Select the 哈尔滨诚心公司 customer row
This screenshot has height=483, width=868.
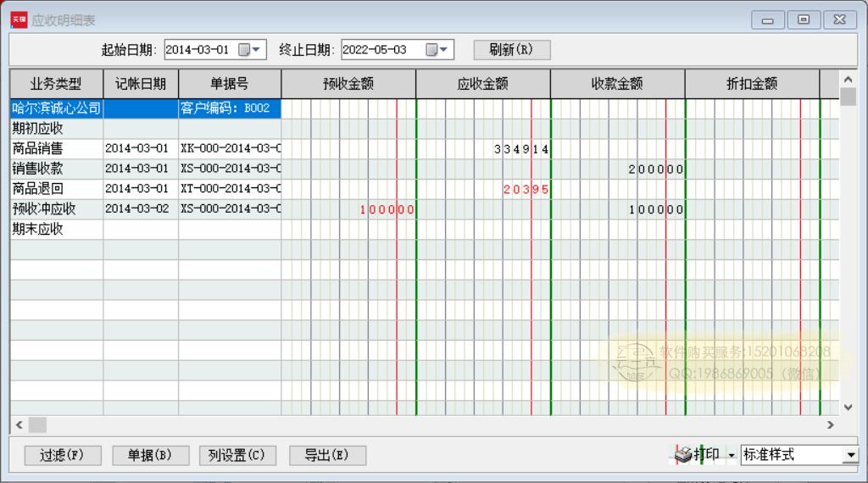pos(56,108)
